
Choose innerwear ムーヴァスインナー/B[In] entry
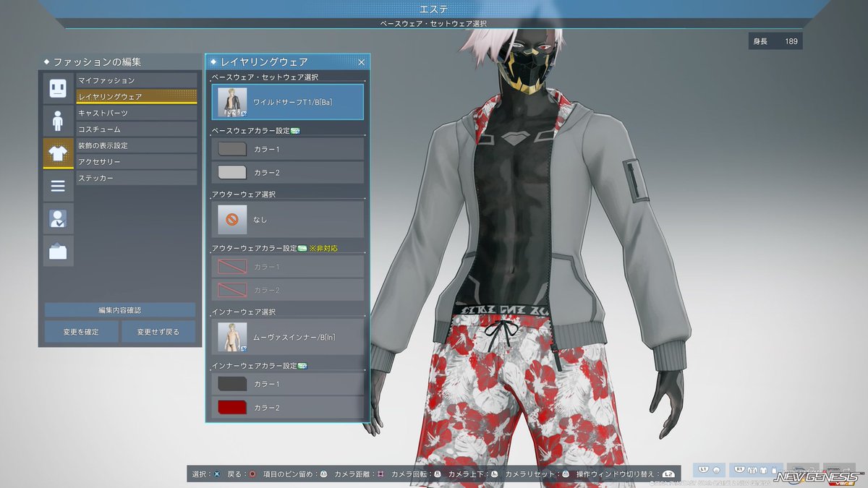point(287,337)
